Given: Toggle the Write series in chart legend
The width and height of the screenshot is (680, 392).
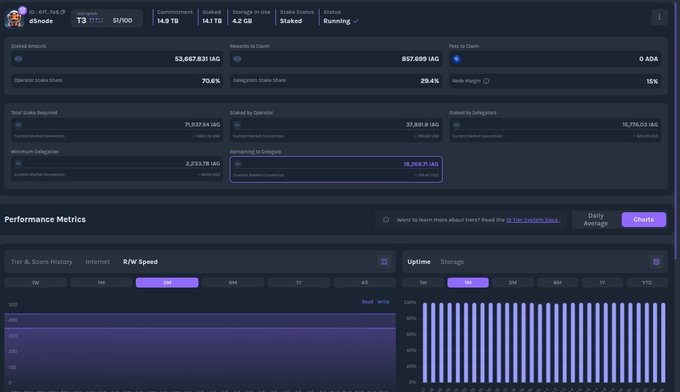Looking at the screenshot, I should tap(383, 302).
